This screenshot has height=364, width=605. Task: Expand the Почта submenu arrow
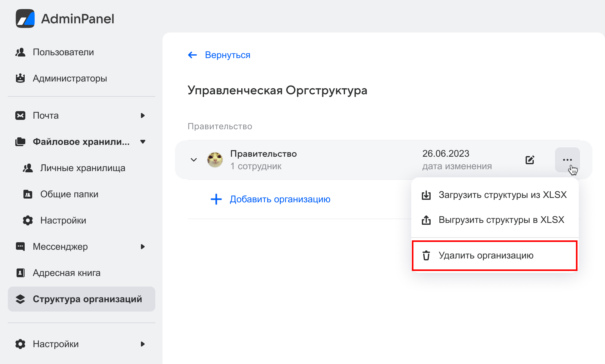(143, 116)
